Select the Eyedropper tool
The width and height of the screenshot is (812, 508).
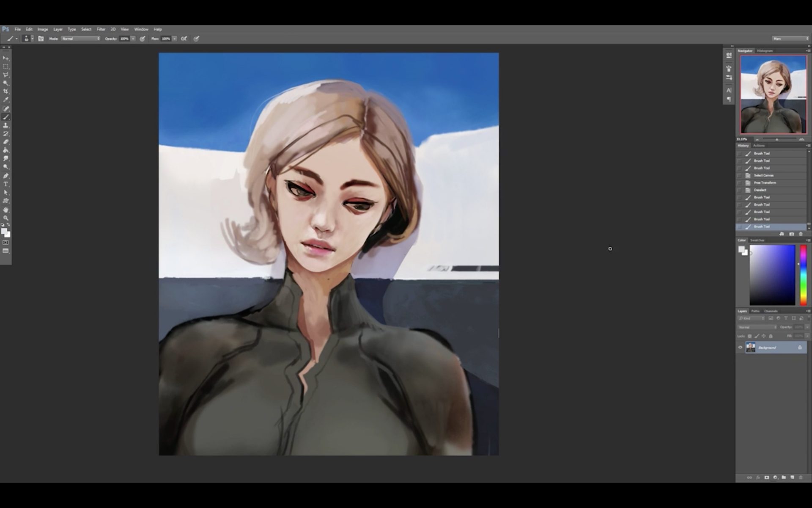6,100
